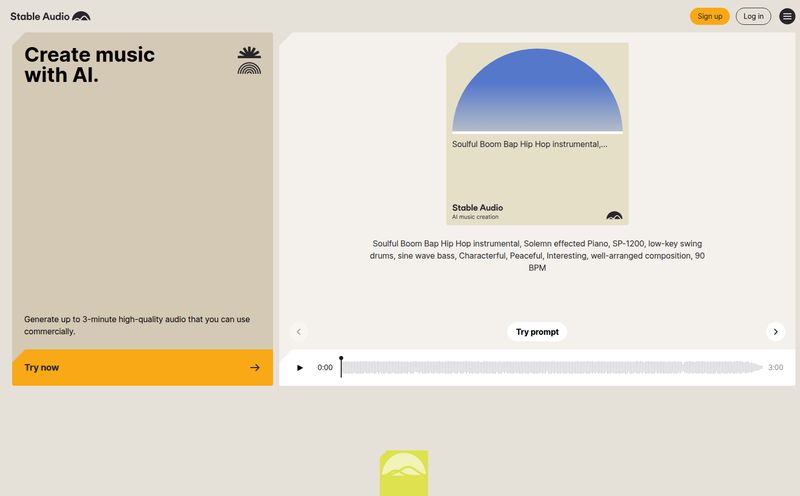
Task: Click the 'Create music with AI.' headline
Action: [89, 65]
